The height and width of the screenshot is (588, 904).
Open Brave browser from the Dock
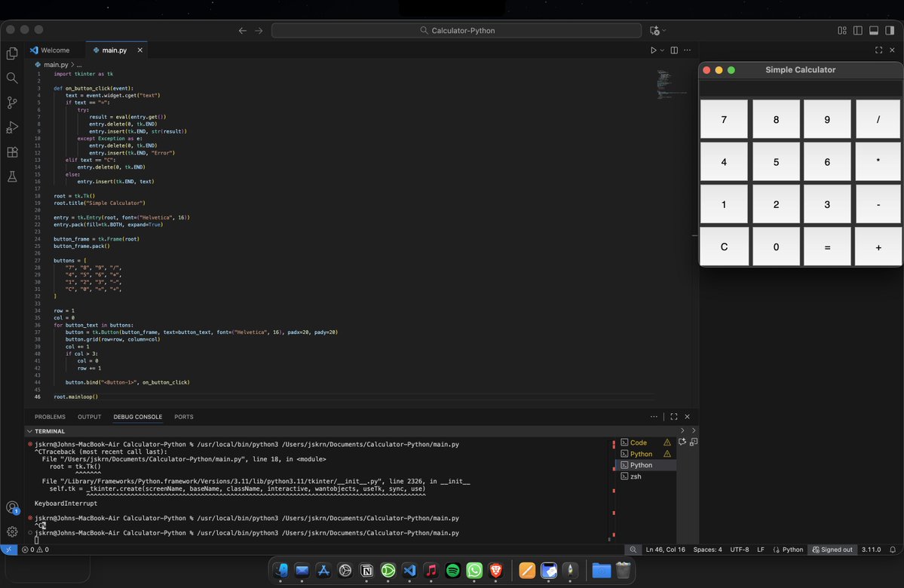(496, 571)
